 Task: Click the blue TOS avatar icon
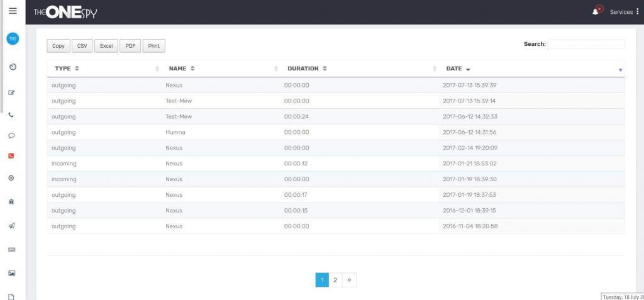click(13, 39)
